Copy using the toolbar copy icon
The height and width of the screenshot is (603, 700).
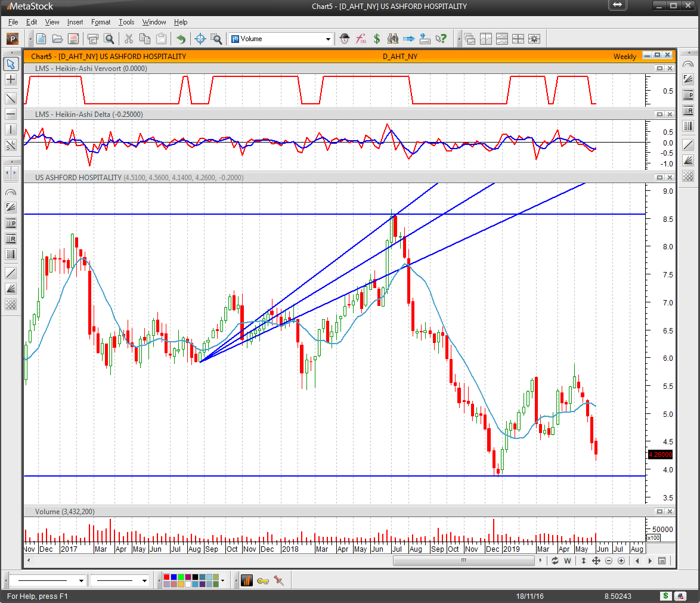pos(145,39)
